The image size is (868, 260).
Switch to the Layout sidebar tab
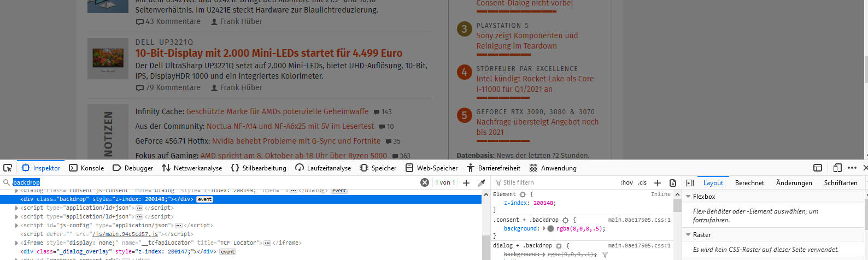coord(713,183)
